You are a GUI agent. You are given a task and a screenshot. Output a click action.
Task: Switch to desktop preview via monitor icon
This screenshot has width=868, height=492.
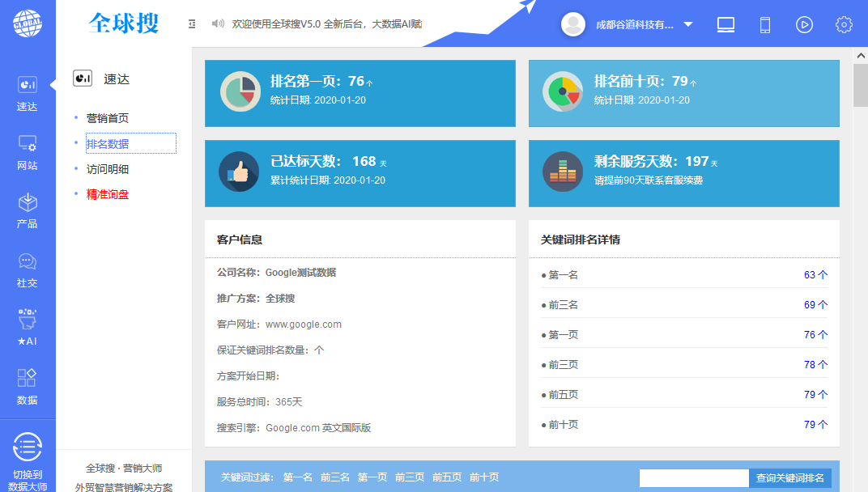725,24
